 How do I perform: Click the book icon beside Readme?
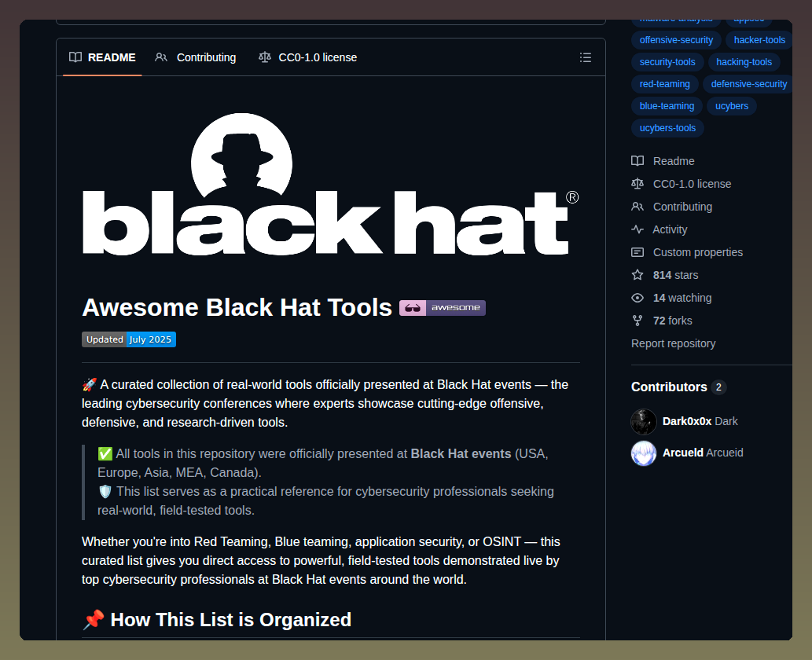pyautogui.click(x=637, y=161)
